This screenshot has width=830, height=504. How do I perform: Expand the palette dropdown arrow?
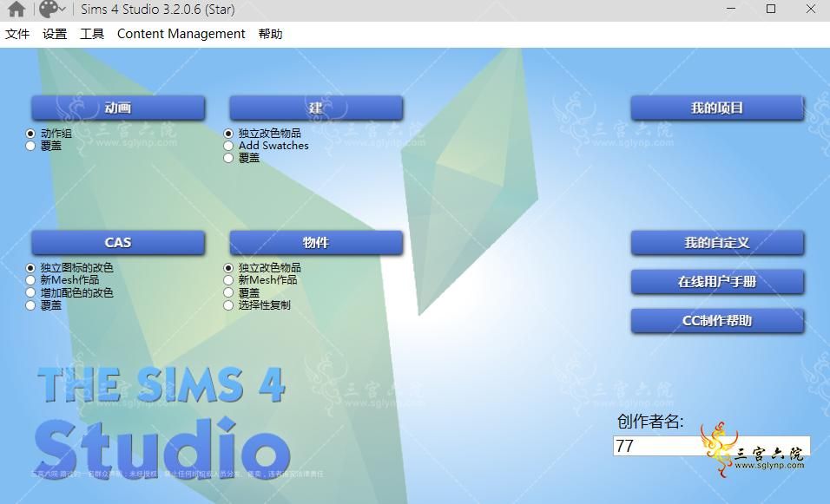[x=63, y=10]
